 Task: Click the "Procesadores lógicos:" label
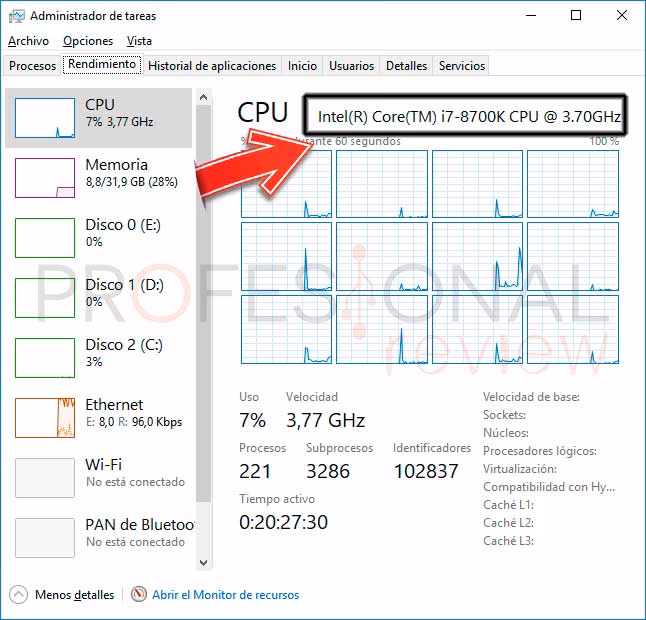[540, 451]
